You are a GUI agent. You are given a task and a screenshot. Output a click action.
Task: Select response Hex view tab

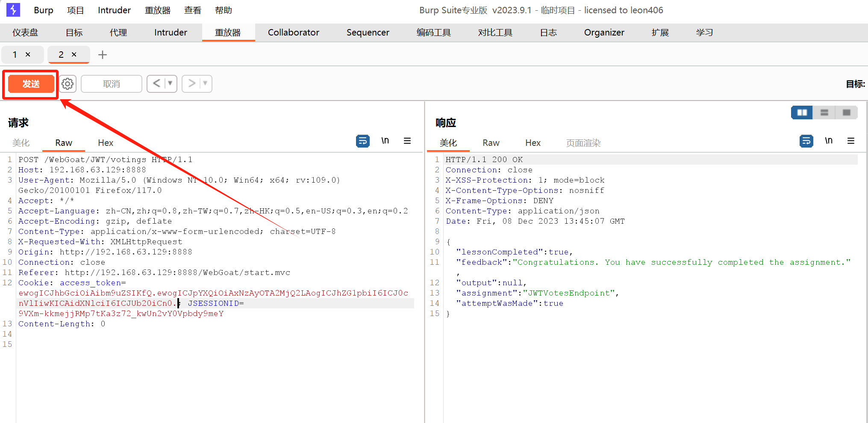[533, 143]
